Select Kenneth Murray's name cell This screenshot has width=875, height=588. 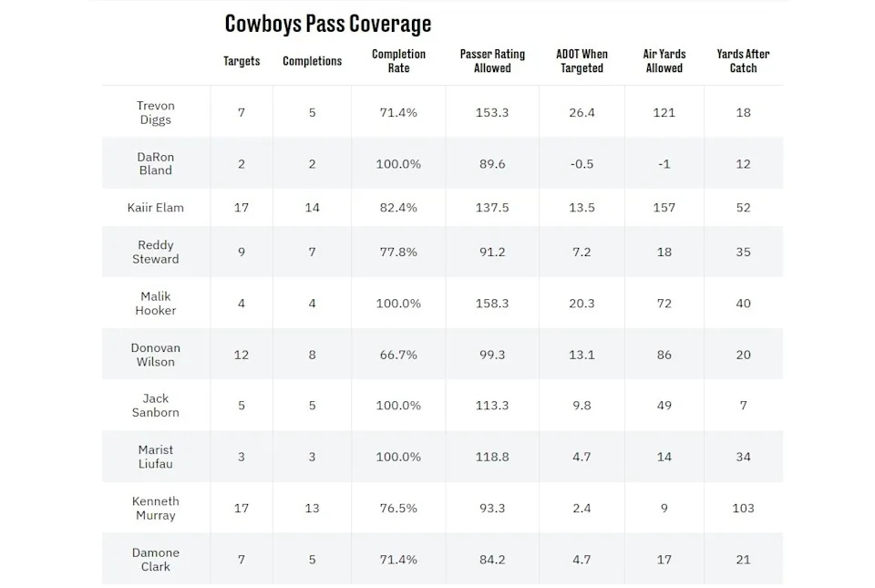(x=156, y=508)
